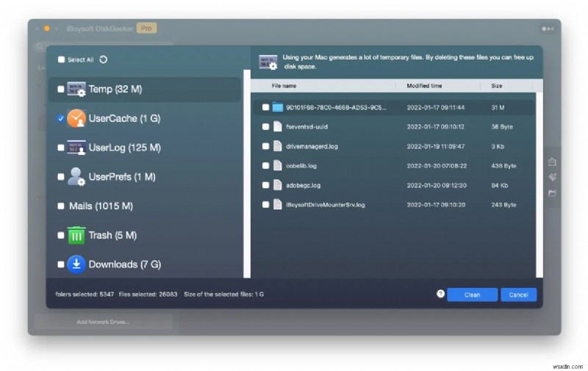Image resolution: width=588 pixels, height=371 pixels.
Task: Check the UserPrefs (1 M) checkbox
Action: click(x=61, y=176)
